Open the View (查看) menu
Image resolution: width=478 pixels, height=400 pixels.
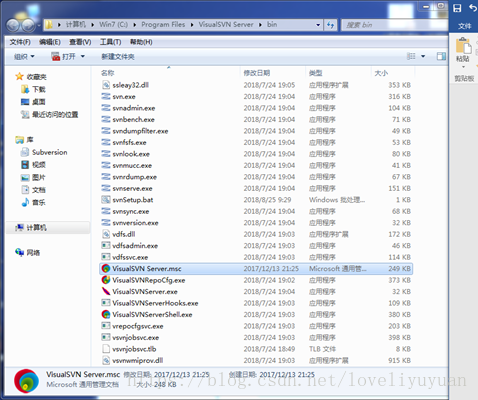coord(80,42)
